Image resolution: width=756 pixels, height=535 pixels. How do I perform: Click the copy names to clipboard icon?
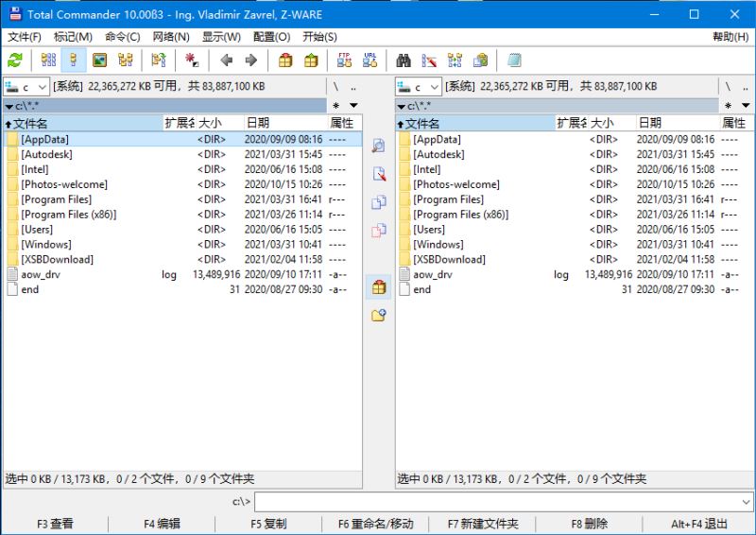(480, 60)
